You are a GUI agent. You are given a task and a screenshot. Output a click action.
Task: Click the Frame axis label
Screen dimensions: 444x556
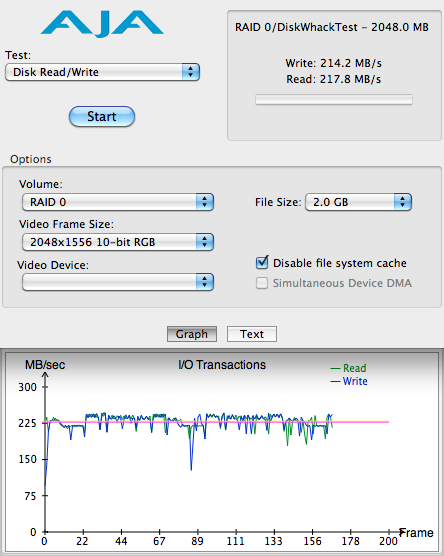(416, 533)
